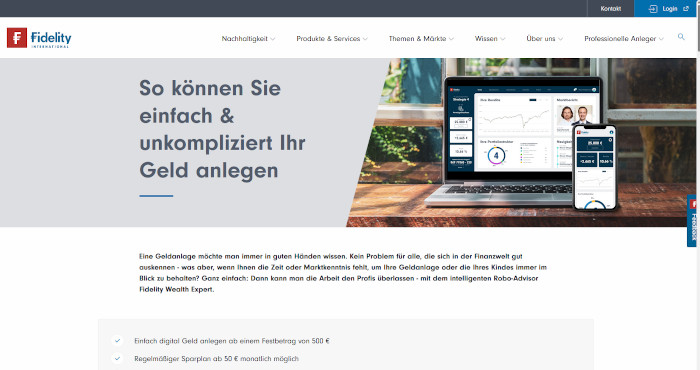
Task: Open the search magnifier icon
Action: click(681, 37)
